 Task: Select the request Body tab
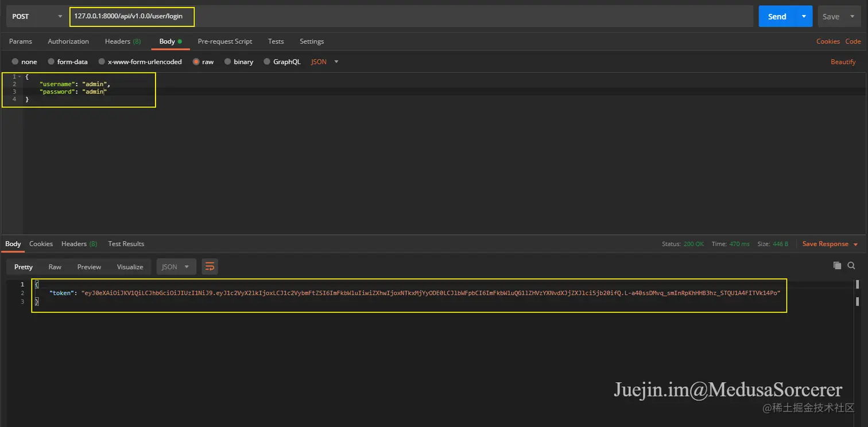point(170,41)
